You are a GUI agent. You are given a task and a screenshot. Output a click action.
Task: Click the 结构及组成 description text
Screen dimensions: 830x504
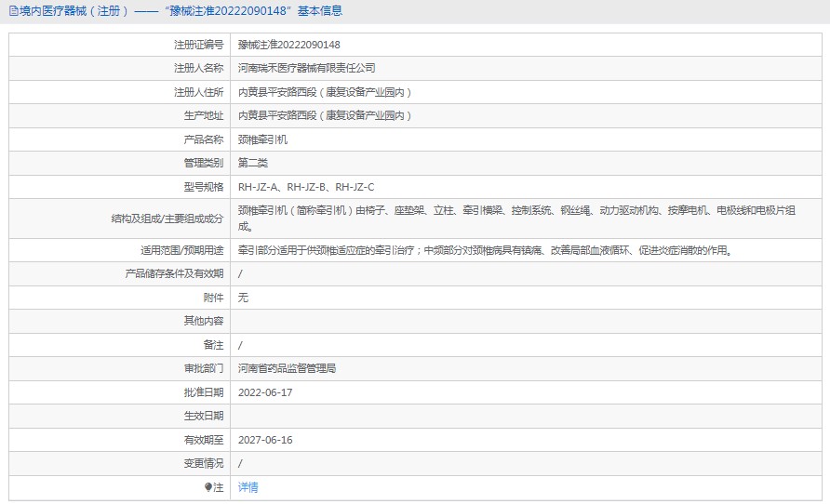click(516, 219)
